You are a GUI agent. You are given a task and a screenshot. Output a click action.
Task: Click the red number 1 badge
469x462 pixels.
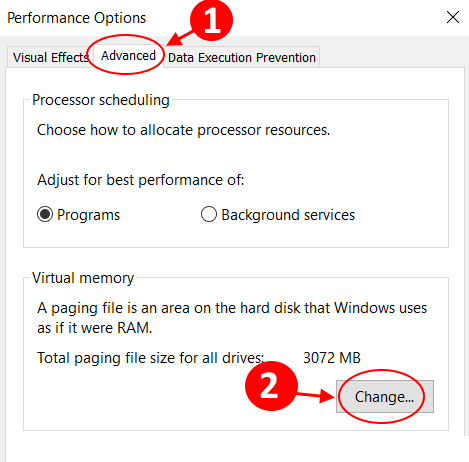click(x=212, y=20)
